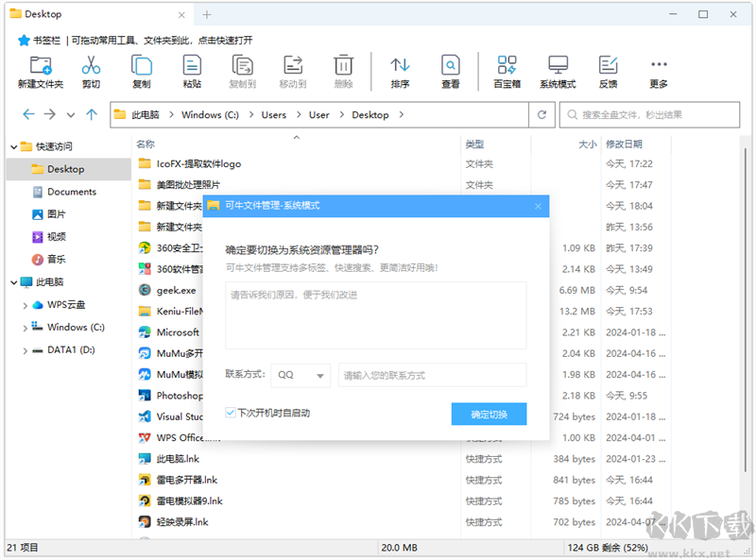Click the 复制 copy toolbar icon
Viewport: 756px width, 560px height.
click(142, 65)
